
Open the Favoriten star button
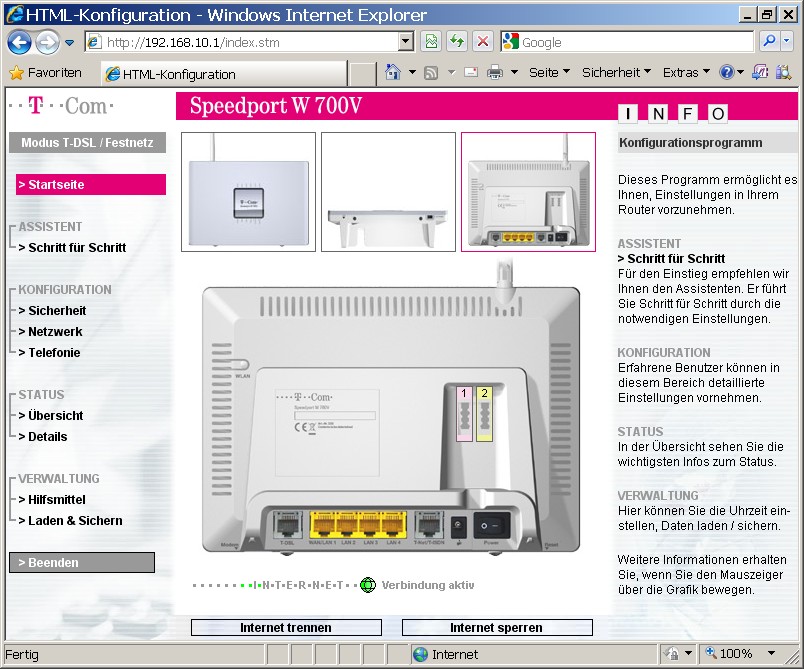tap(45, 73)
